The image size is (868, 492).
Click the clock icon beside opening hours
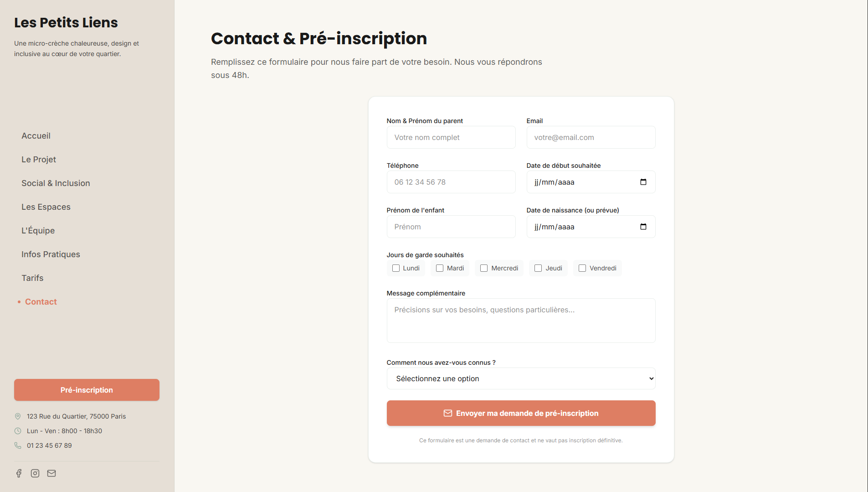[18, 431]
